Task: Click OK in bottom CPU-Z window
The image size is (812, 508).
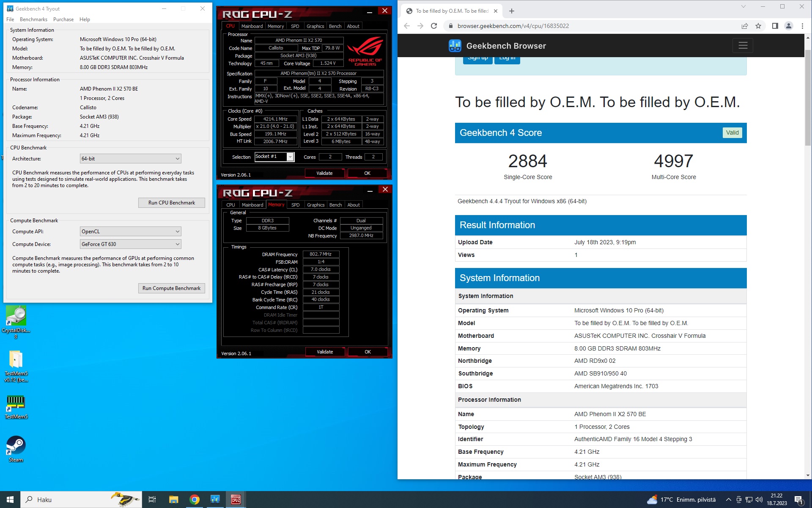Action: coord(368,352)
